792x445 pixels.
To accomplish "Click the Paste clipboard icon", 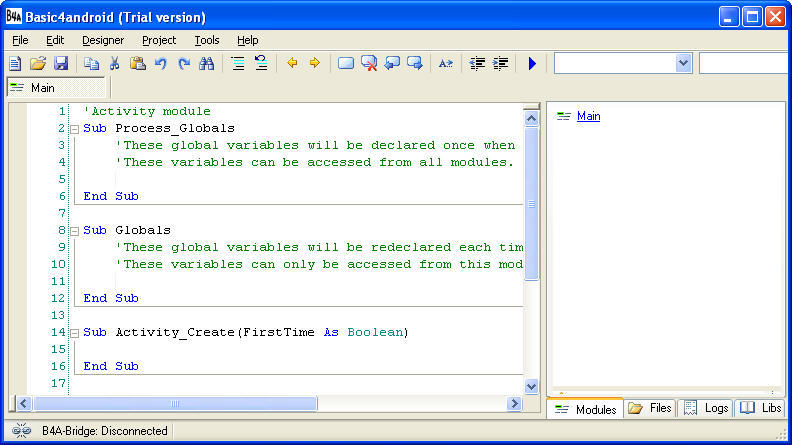I will (x=137, y=63).
